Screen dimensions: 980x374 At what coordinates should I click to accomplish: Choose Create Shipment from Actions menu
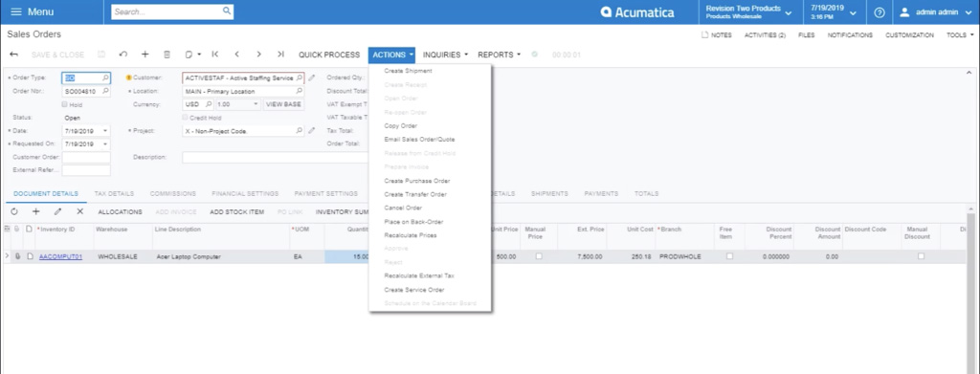pos(408,71)
